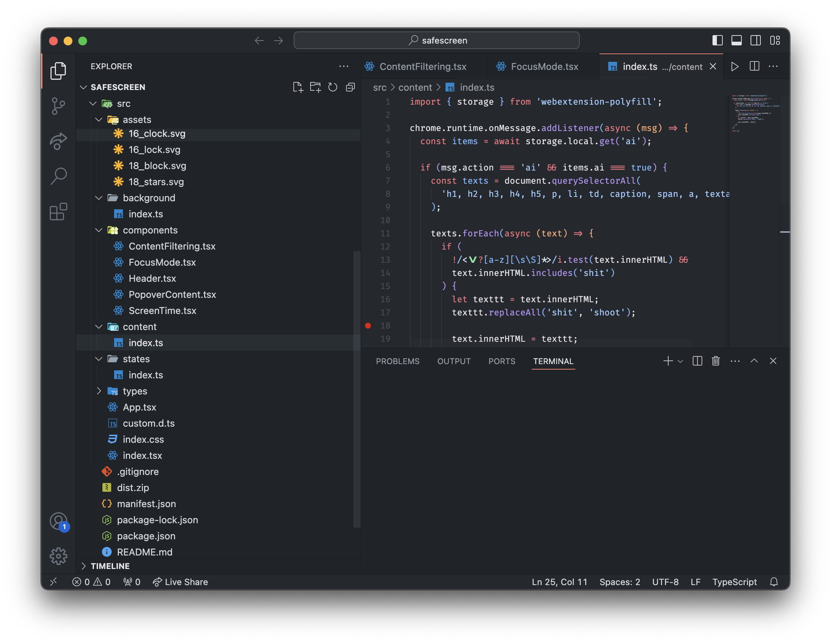This screenshot has width=831, height=644.
Task: Open the Source Control view
Action: click(x=58, y=106)
